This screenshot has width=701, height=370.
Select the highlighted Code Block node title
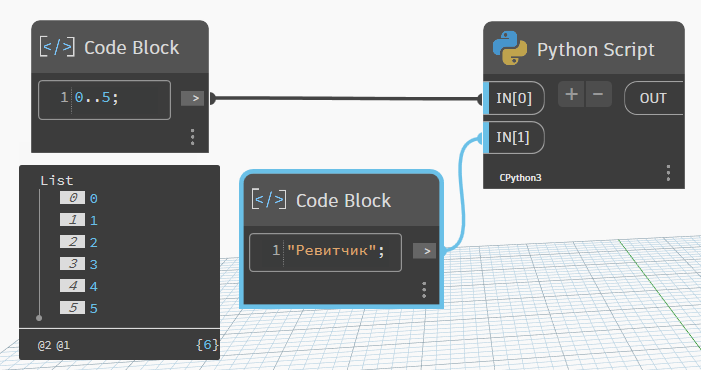pos(343,200)
